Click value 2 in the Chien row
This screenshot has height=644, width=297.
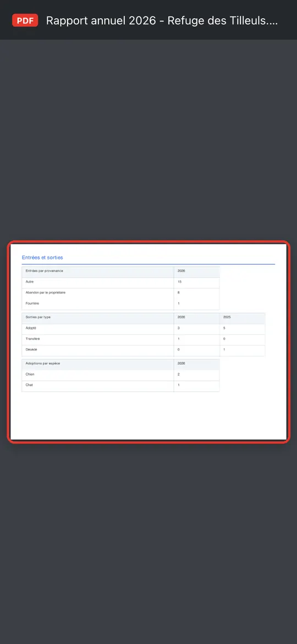tap(178, 374)
